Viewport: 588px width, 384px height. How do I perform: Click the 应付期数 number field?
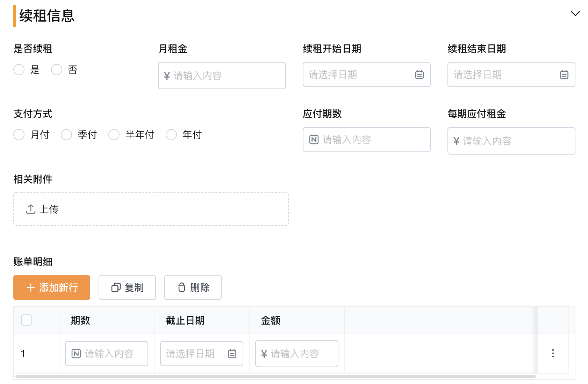click(x=367, y=140)
